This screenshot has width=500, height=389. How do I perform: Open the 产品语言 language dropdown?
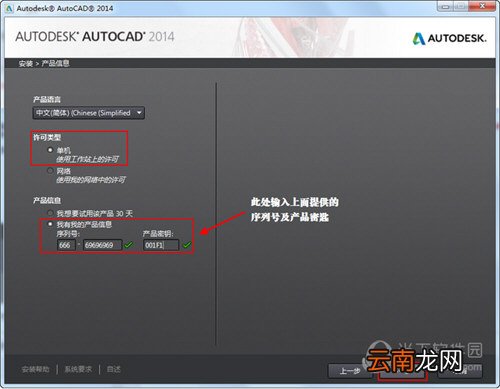(x=88, y=113)
